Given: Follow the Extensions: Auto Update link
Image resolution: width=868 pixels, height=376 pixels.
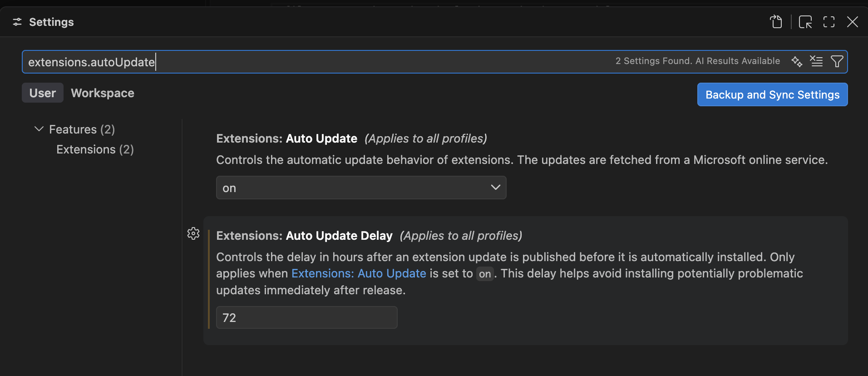Looking at the screenshot, I should click(x=359, y=273).
